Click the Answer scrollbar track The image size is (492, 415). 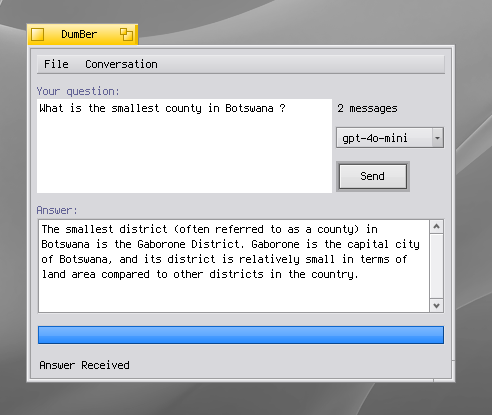[x=436, y=266]
